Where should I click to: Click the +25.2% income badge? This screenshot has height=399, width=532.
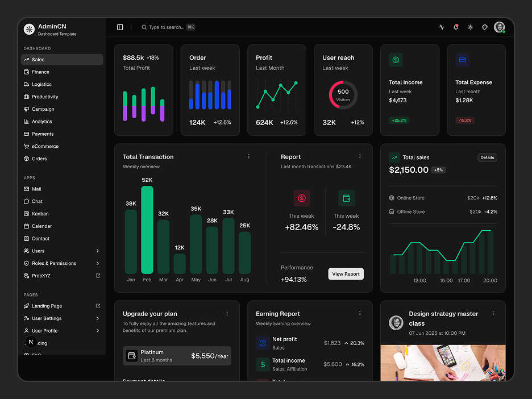coord(399,120)
